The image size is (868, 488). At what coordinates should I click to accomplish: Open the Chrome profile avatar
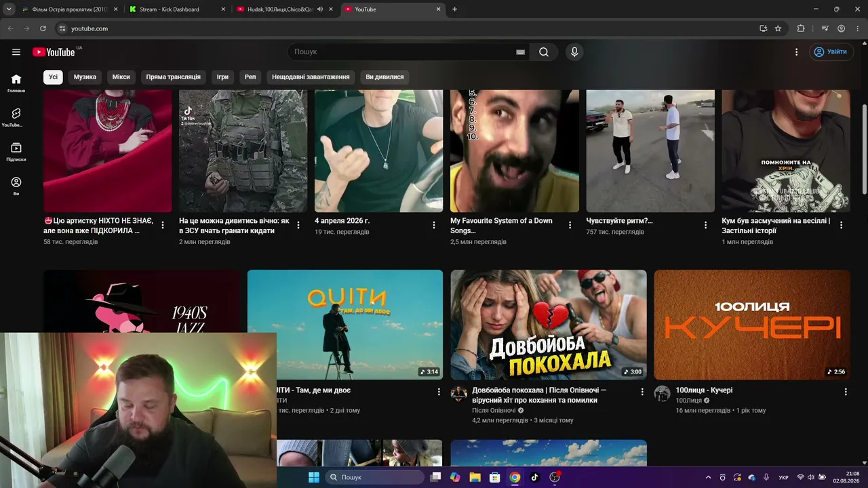(841, 28)
